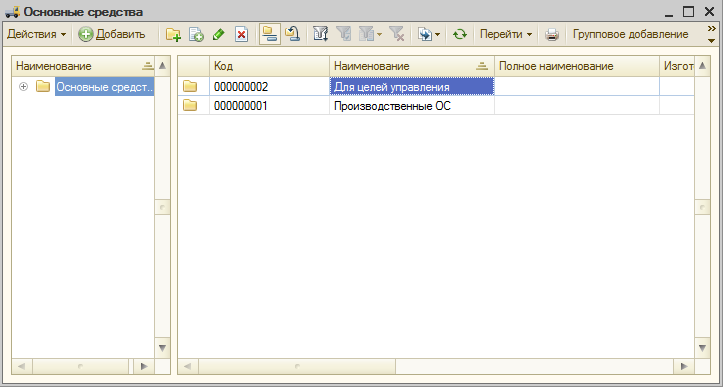Click the Filter history funnel icon
723x387 pixels.
click(366, 35)
